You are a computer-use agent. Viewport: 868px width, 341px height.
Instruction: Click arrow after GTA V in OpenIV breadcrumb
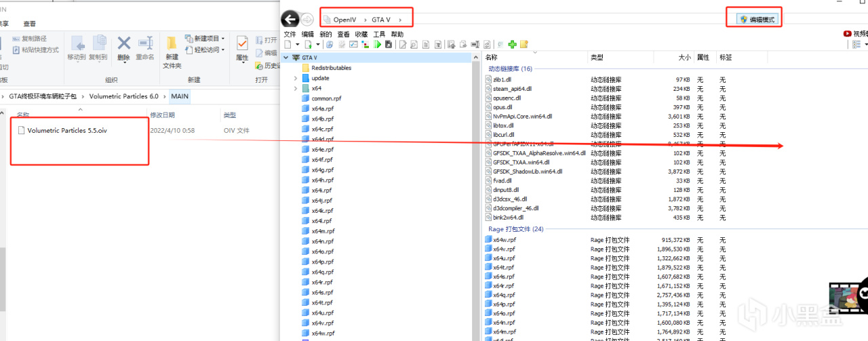point(401,20)
